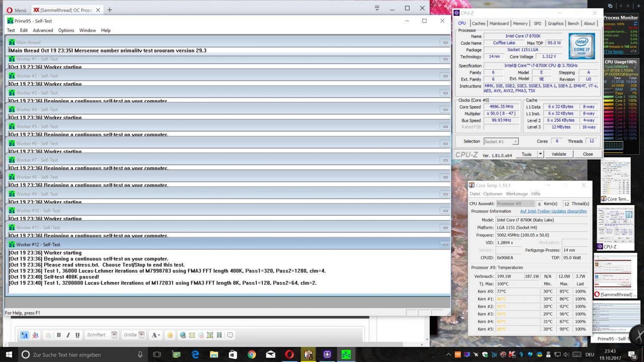Toggle the editor source mode button

click(25, 335)
